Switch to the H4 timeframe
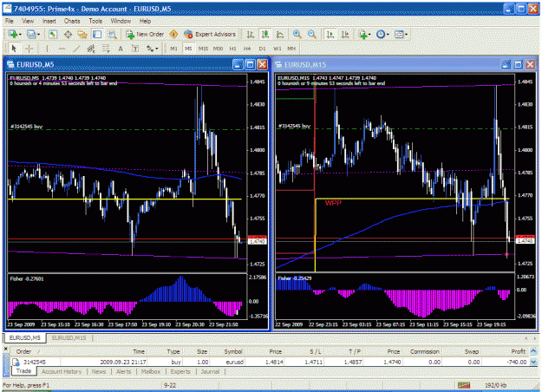The height and width of the screenshot is (392, 542). click(x=247, y=49)
